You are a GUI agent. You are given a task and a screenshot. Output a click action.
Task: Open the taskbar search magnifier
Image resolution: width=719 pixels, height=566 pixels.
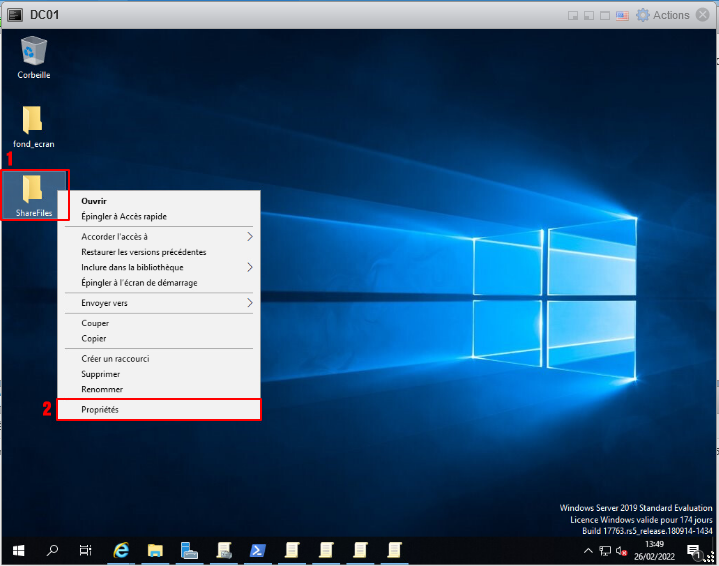pyautogui.click(x=53, y=550)
